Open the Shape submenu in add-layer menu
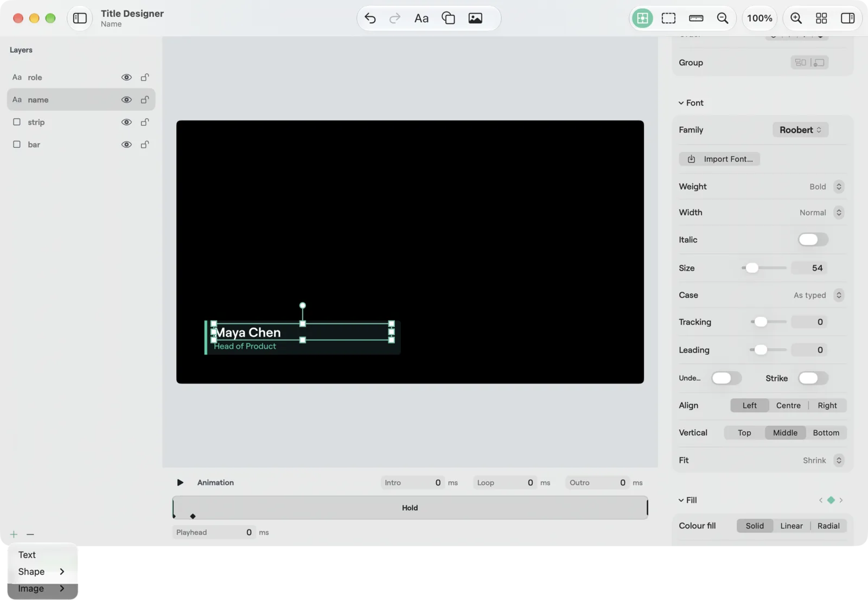 [x=42, y=572]
